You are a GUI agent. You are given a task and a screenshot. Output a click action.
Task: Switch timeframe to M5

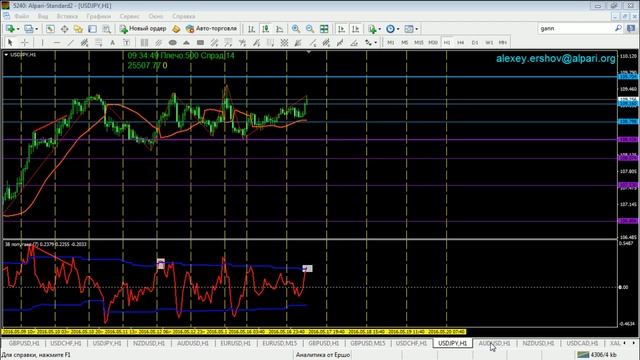(404, 42)
